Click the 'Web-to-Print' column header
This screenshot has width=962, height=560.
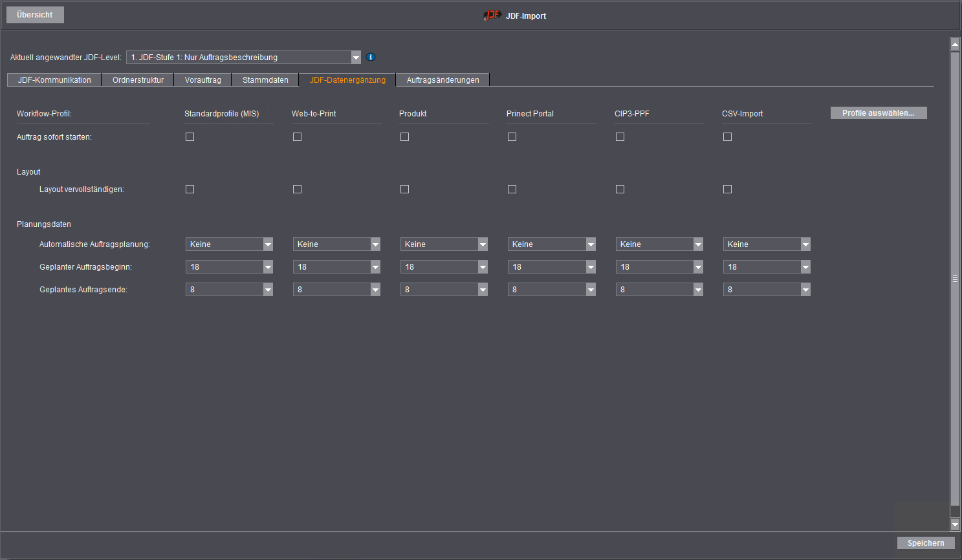(314, 113)
